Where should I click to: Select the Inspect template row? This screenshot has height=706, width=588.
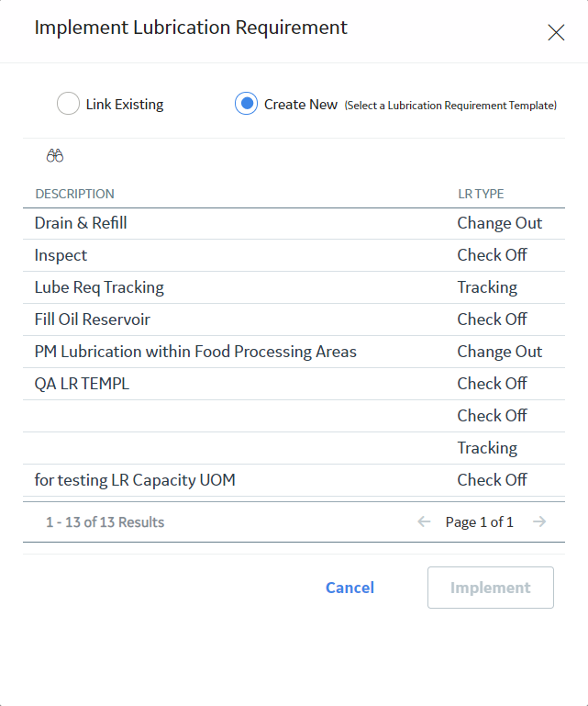point(294,255)
